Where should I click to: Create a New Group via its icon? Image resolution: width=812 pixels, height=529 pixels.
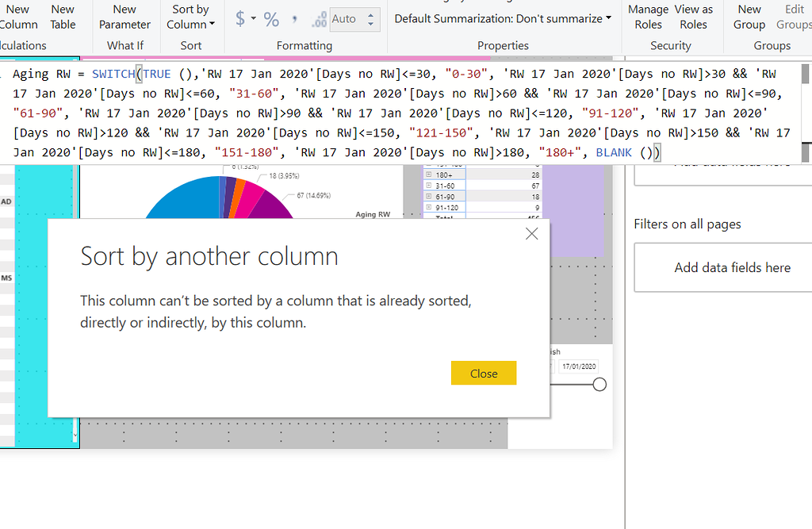pos(749,16)
